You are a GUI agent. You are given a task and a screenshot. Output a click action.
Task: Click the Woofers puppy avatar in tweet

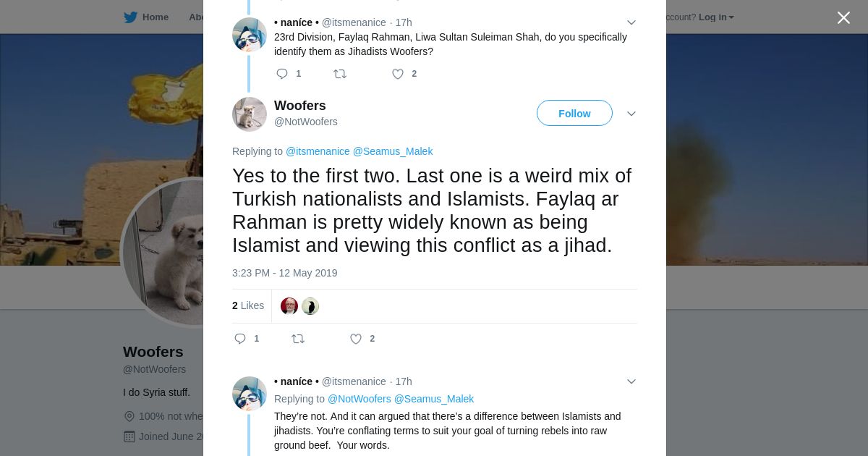click(x=250, y=114)
